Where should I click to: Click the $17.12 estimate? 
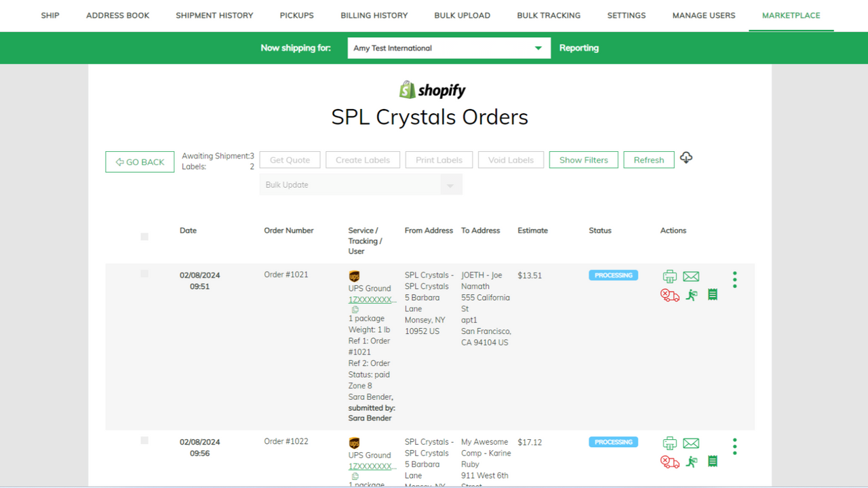[x=530, y=442]
